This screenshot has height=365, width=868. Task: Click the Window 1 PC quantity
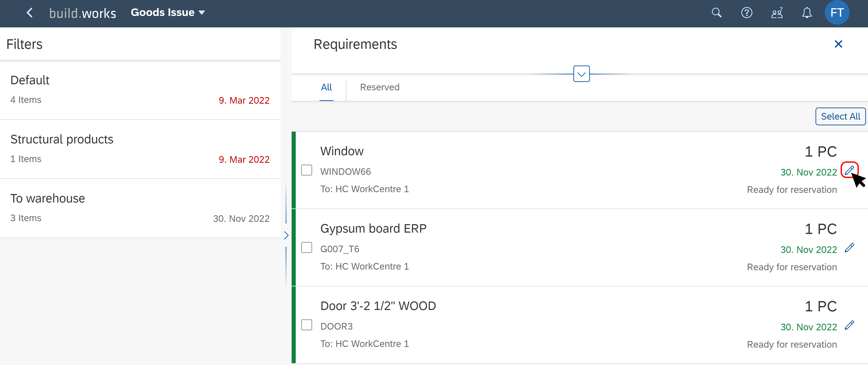pyautogui.click(x=821, y=152)
